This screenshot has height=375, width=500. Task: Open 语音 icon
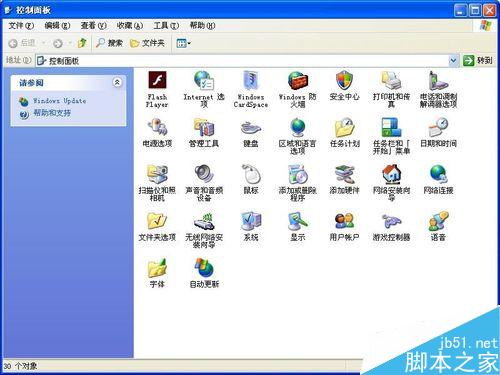tap(438, 221)
